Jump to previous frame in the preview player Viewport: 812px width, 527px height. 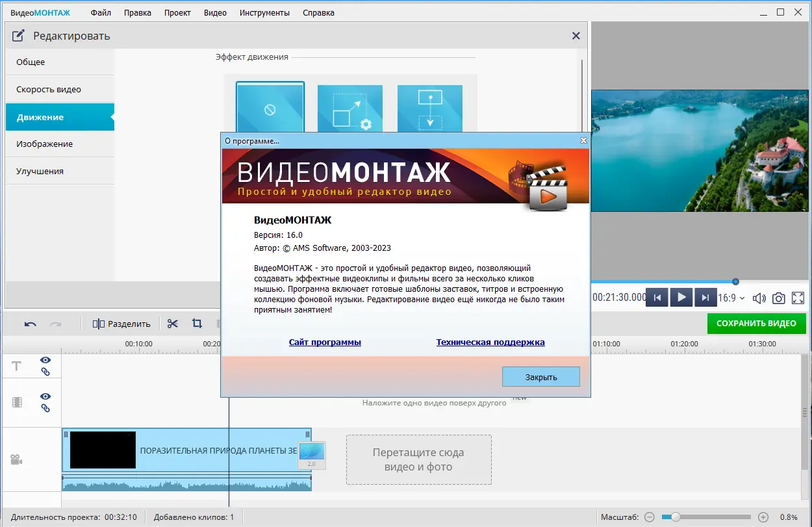coord(657,298)
